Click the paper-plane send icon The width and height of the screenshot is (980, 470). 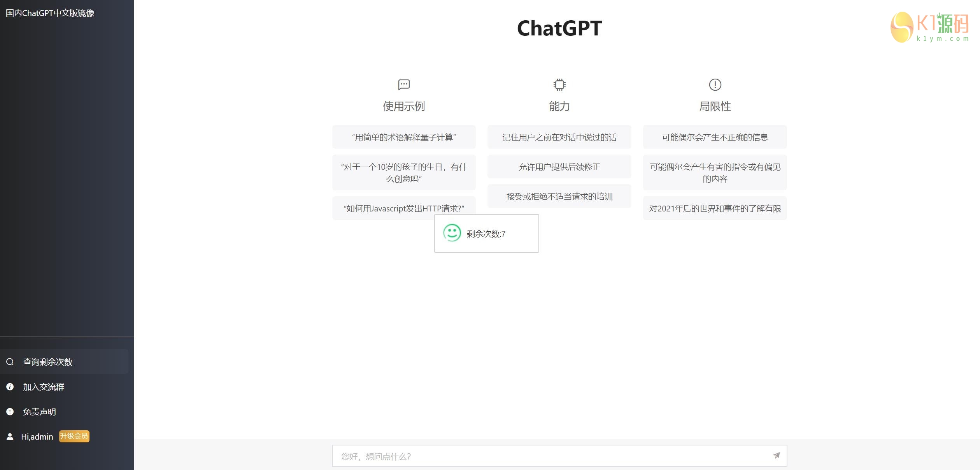point(776,455)
